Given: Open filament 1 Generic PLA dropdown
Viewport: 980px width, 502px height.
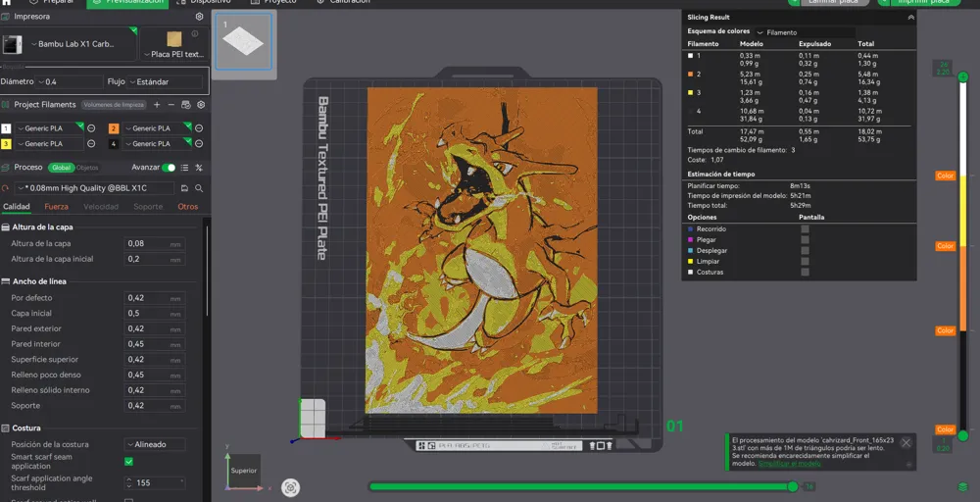Looking at the screenshot, I should pos(49,128).
